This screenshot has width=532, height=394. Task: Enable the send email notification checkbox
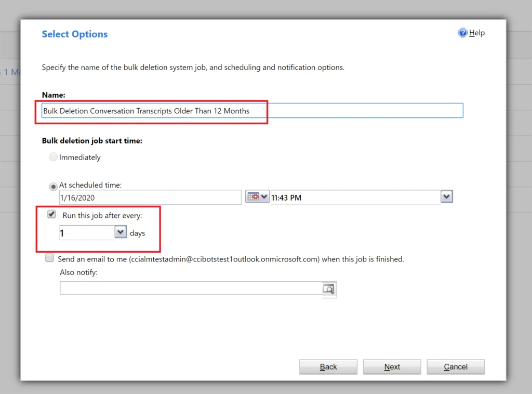pyautogui.click(x=49, y=257)
